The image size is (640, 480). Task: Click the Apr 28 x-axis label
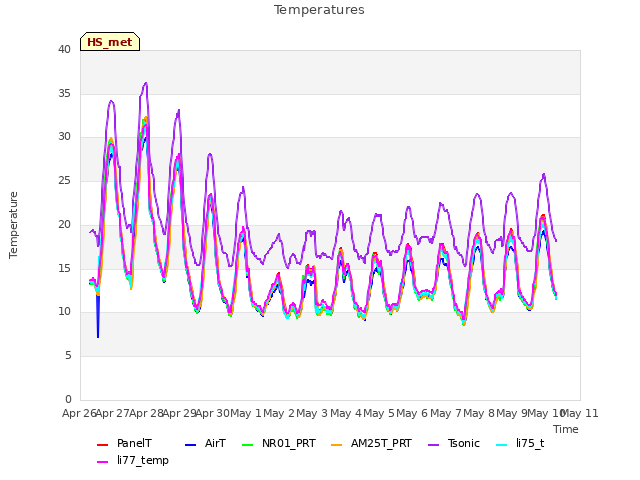click(x=146, y=413)
